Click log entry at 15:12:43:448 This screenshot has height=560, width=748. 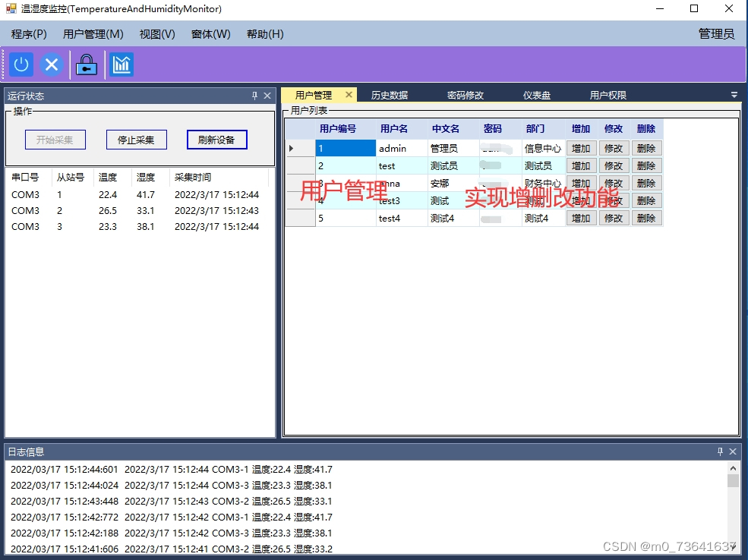172,501
